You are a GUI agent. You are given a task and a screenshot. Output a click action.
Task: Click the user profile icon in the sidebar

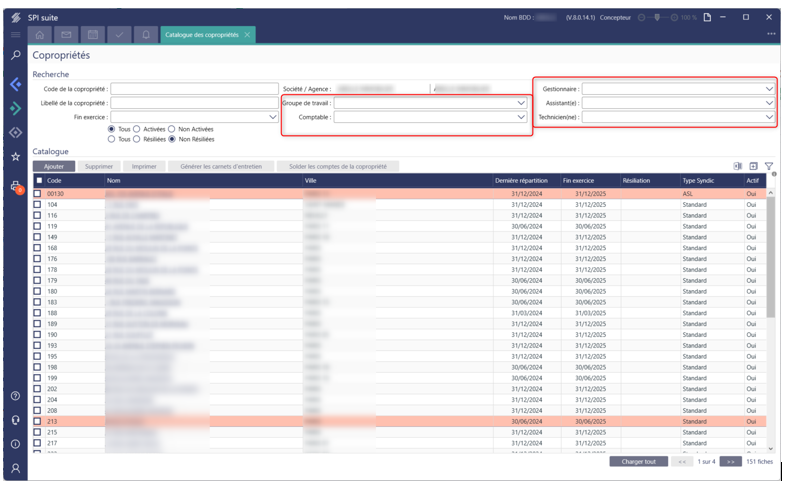[15, 468]
